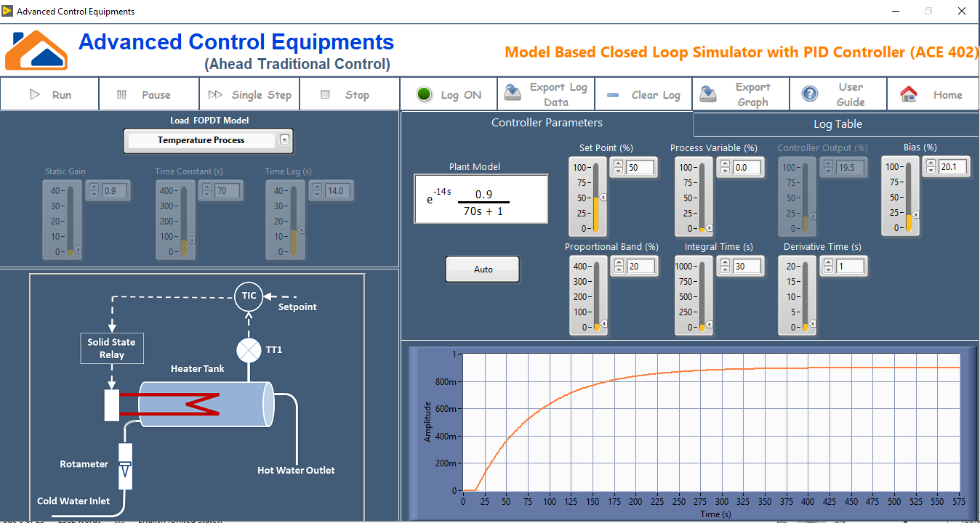Click the Time Constant slider
The width and height of the screenshot is (980, 523).
click(183, 222)
